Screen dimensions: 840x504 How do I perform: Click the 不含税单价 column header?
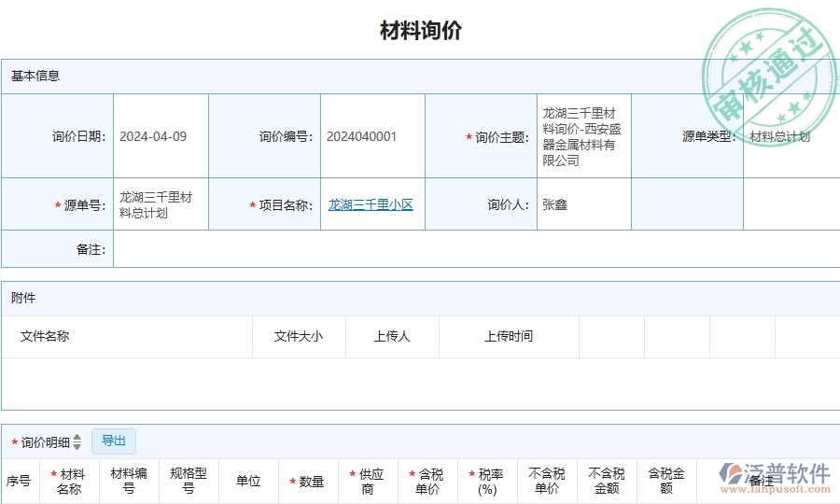[x=547, y=481]
